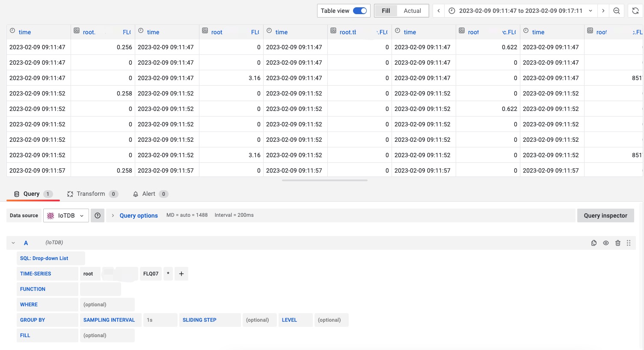Duplicate query A

click(x=594, y=242)
